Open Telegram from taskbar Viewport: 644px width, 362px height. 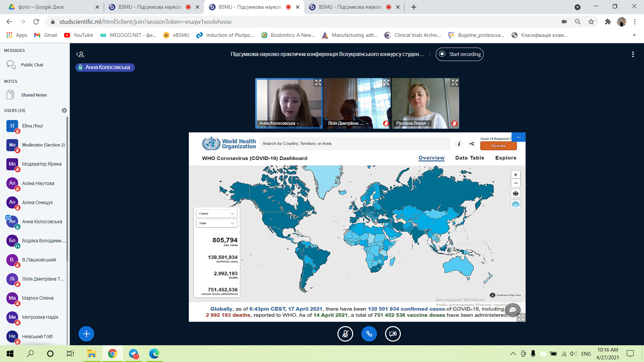[x=133, y=354]
